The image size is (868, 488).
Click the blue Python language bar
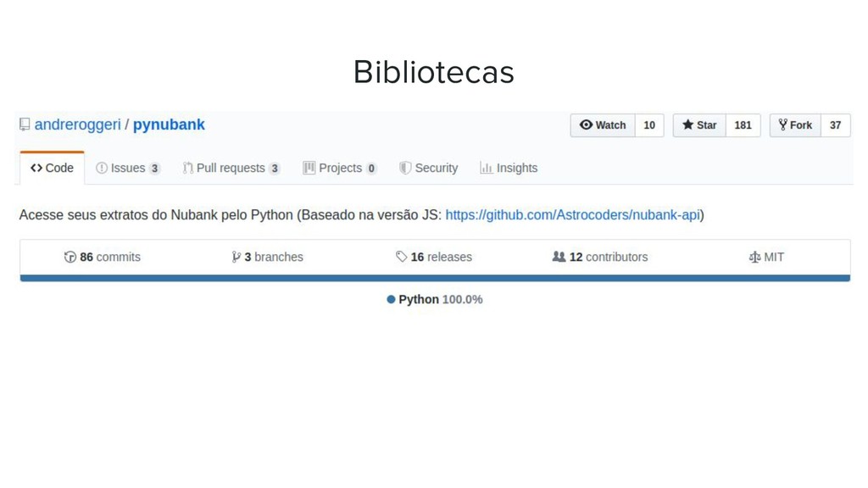(435, 278)
